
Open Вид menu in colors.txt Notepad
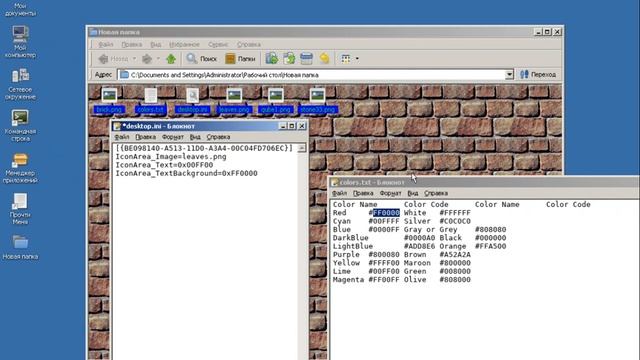pos(413,193)
